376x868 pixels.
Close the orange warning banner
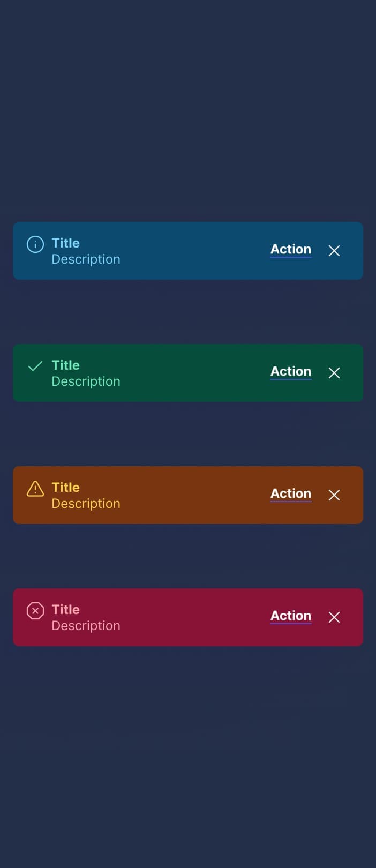tap(334, 495)
